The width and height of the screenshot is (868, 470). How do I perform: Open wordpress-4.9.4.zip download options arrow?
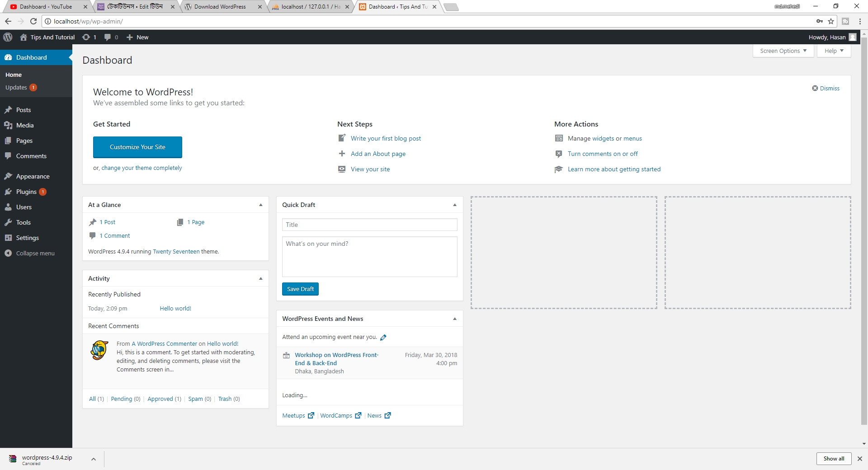(x=94, y=459)
